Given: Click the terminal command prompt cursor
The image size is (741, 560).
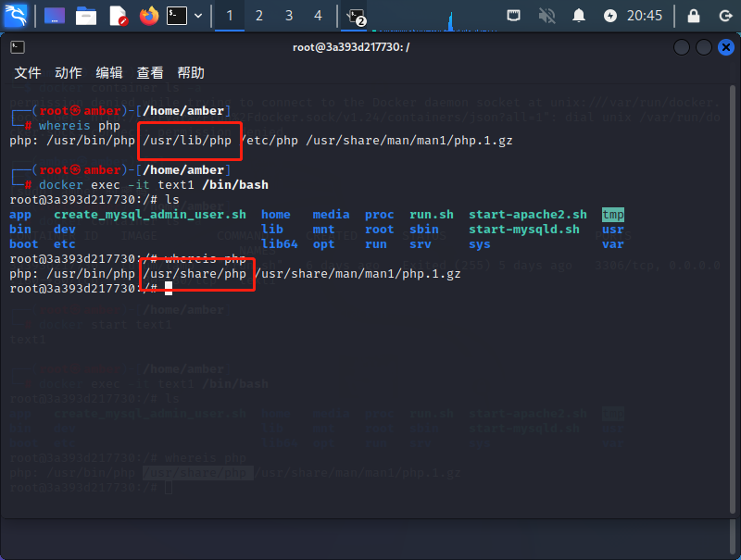Looking at the screenshot, I should [x=169, y=289].
